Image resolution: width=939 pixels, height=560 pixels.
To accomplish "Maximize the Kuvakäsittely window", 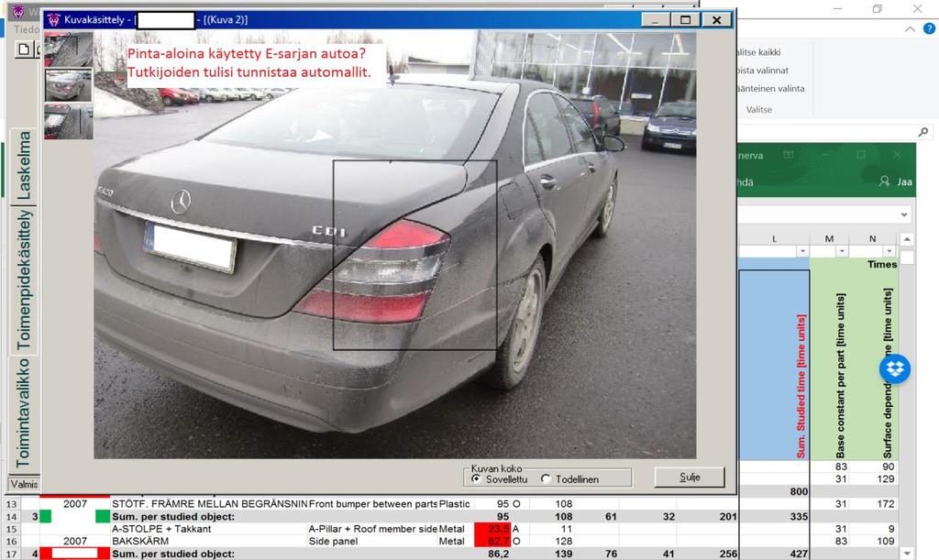I will point(685,20).
